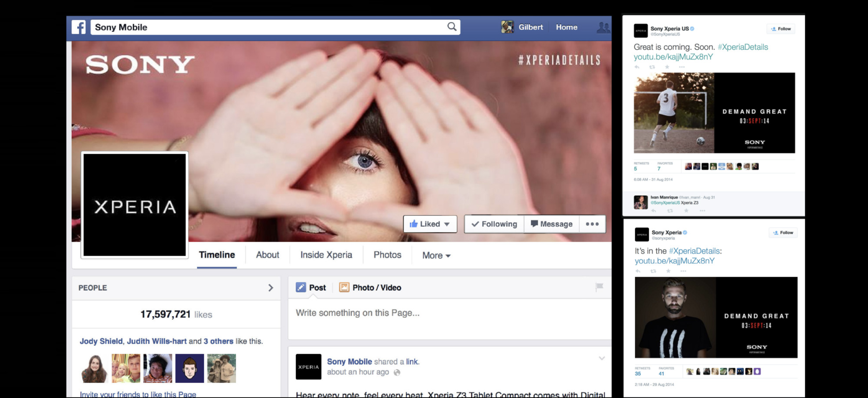Favorite Ivan Manrique's reply

coord(686,211)
